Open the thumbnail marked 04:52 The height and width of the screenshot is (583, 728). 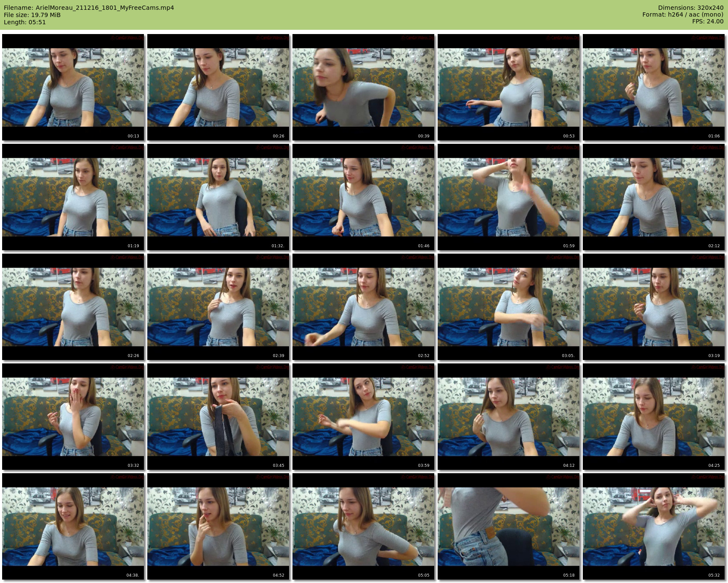218,526
